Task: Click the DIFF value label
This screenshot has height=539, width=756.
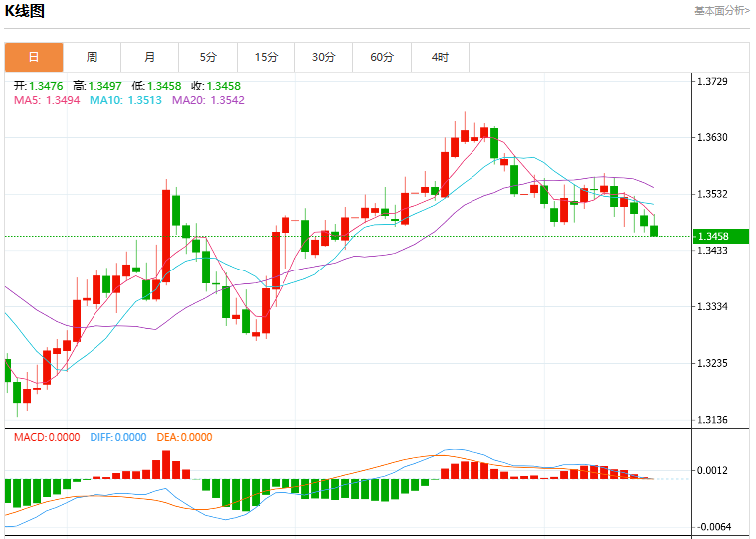Action: 118,437
